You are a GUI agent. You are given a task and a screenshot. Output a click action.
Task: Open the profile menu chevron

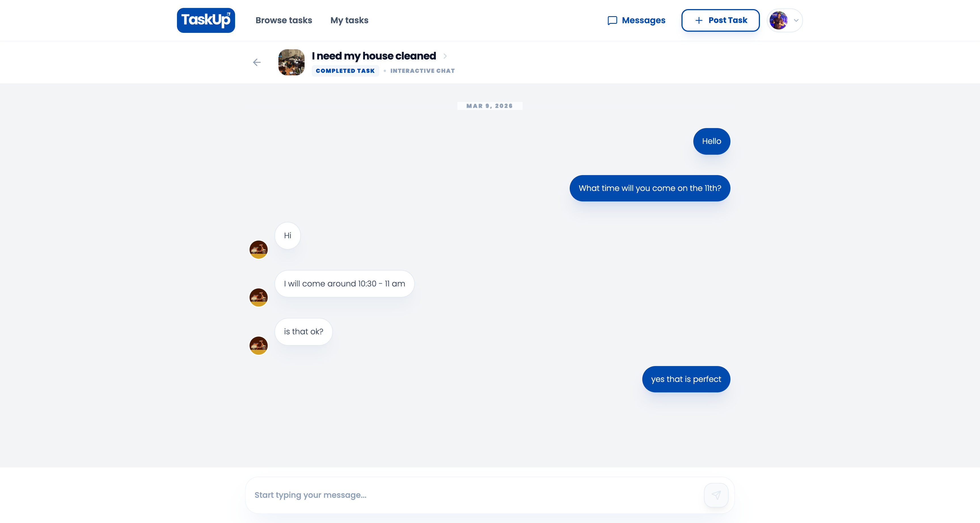click(x=796, y=21)
